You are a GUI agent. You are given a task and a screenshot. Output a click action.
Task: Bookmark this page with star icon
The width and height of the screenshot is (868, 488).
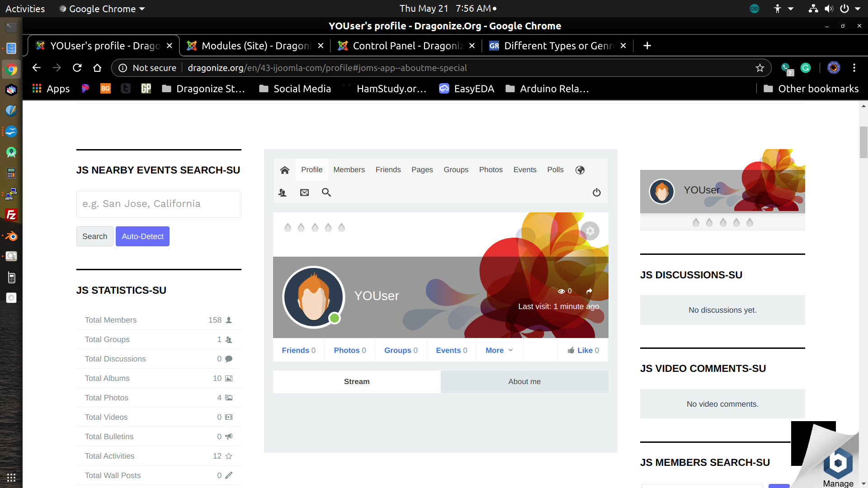click(x=759, y=68)
